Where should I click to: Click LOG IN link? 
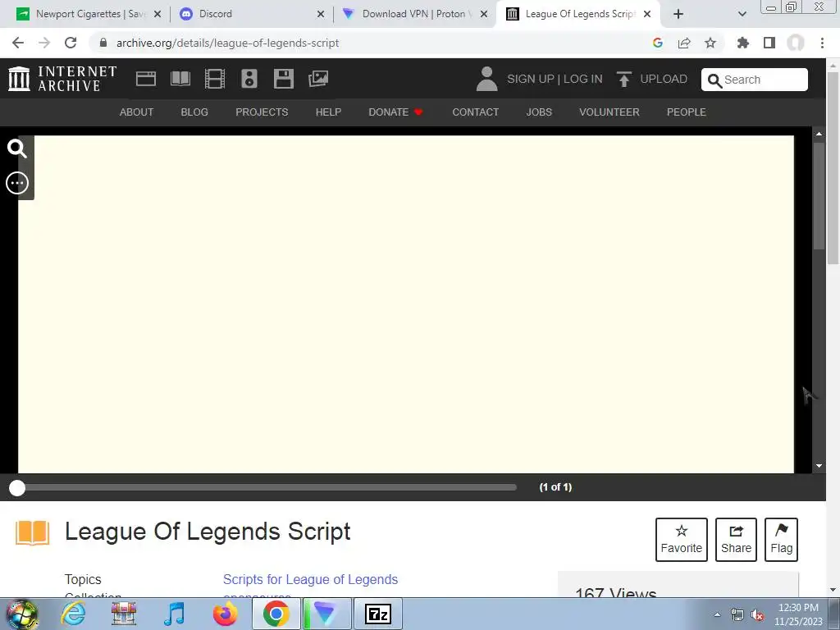click(x=583, y=79)
